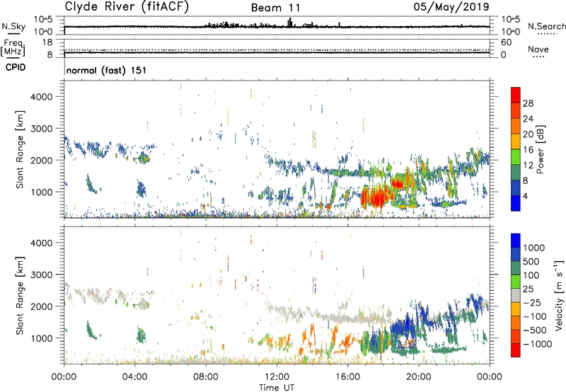566x392 pixels.
Task: Click the Power colorbar blue bottom segment
Action: tap(516, 203)
